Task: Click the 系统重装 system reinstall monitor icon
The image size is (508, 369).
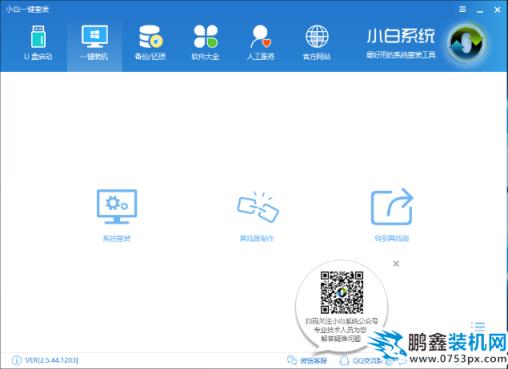Action: pos(117,207)
